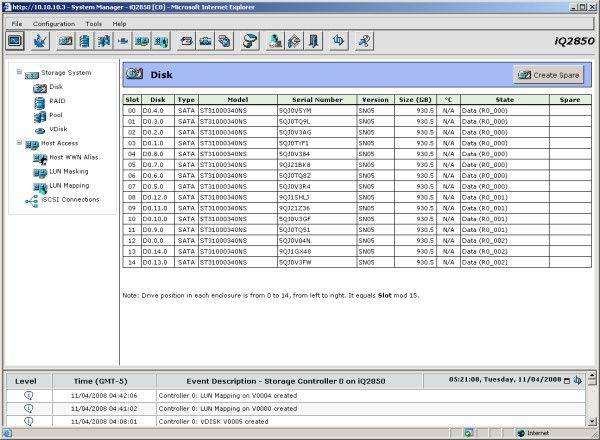Open the File menu
Viewport: 600px width, 440px height.
[16, 24]
